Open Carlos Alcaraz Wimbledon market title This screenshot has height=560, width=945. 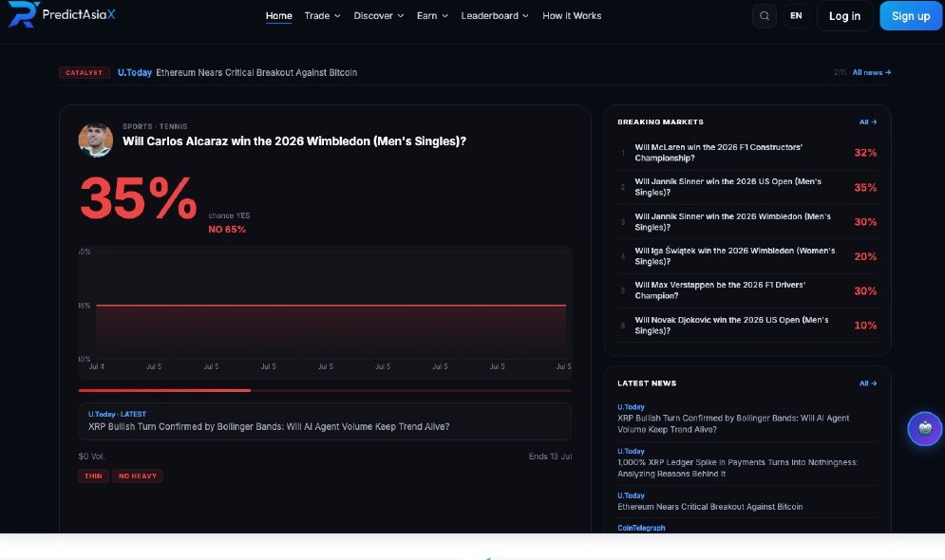click(x=294, y=140)
